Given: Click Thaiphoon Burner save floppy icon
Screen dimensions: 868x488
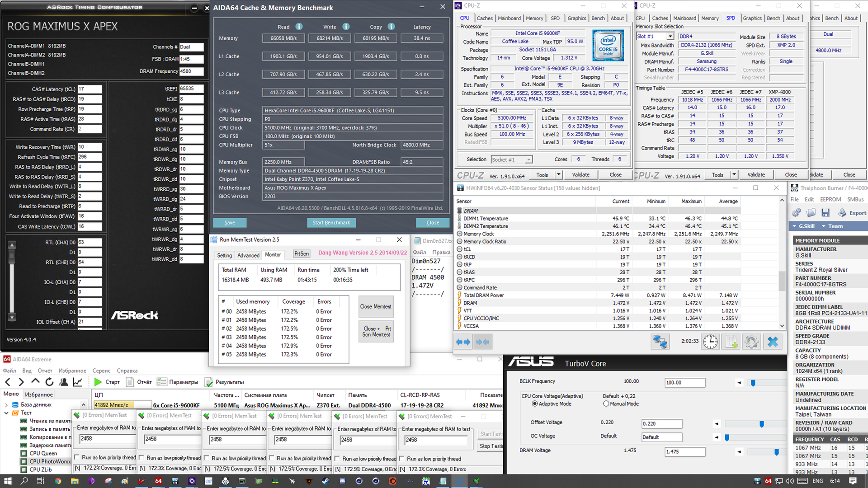Looking at the screenshot, I should tap(826, 212).
